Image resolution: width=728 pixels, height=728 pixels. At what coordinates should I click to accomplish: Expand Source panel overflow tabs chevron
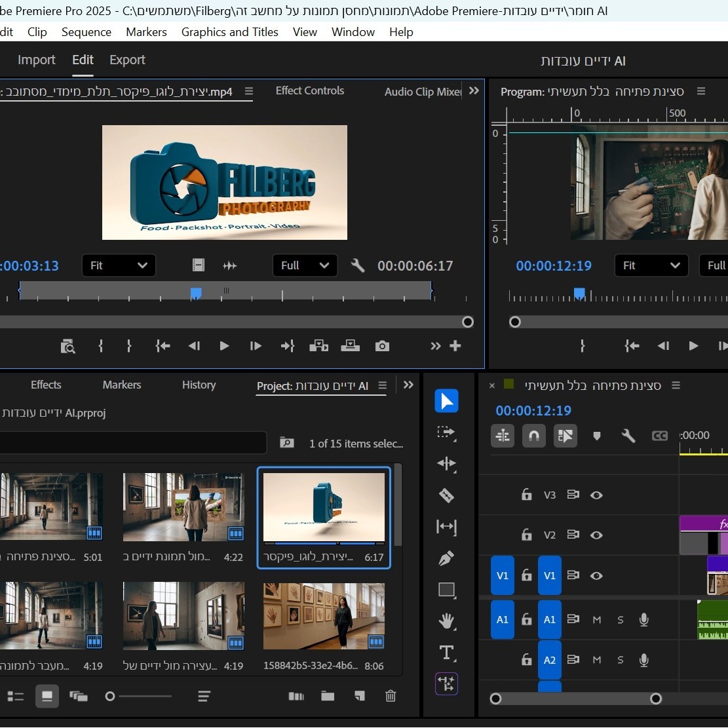pos(474,90)
